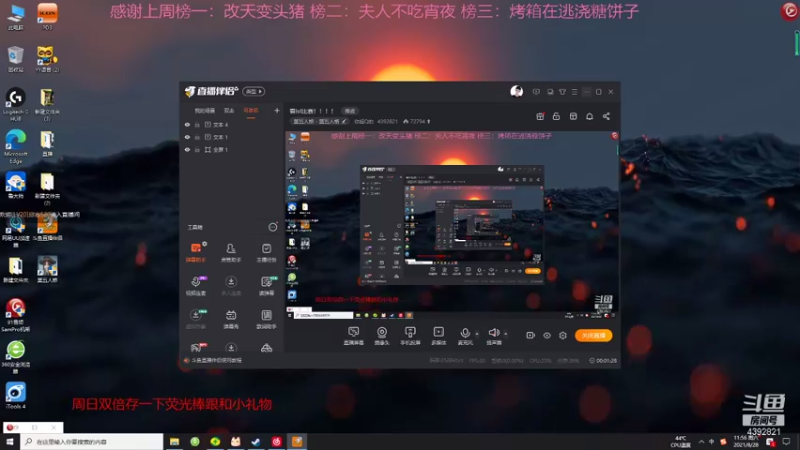Add a camera source
This screenshot has height=450, width=800.
pyautogui.click(x=382, y=336)
